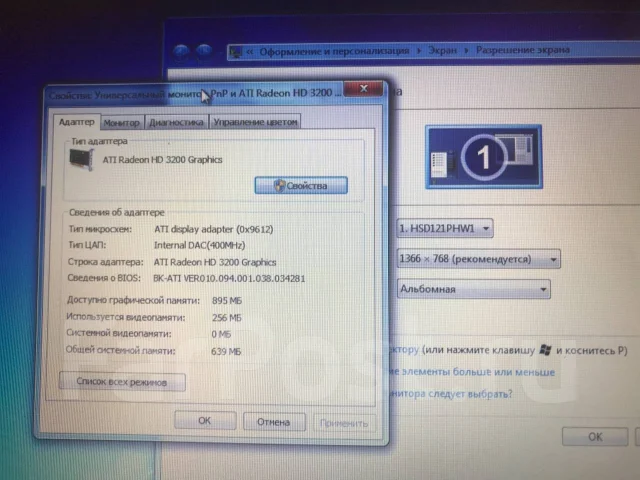
Task: Switch to the Адаптер tab
Action: (76, 122)
